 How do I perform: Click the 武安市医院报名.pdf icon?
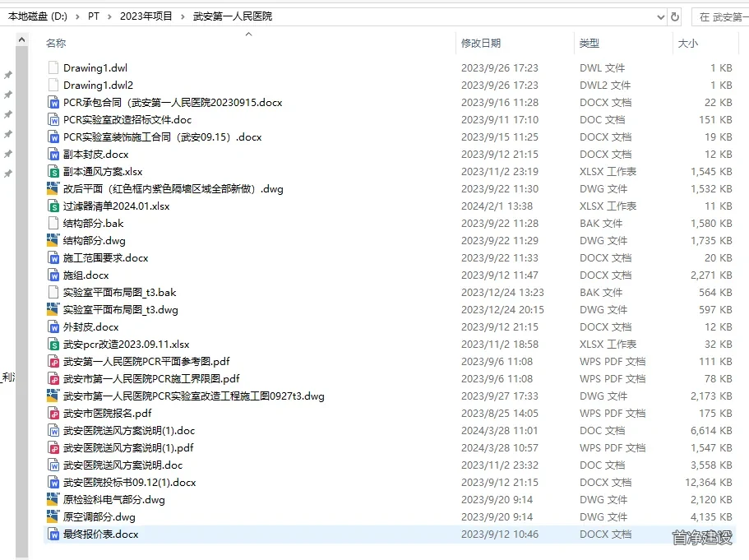point(53,414)
